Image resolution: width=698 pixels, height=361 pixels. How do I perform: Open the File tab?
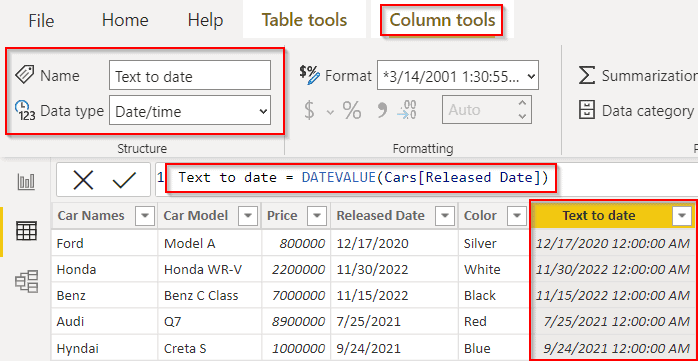pyautogui.click(x=41, y=21)
